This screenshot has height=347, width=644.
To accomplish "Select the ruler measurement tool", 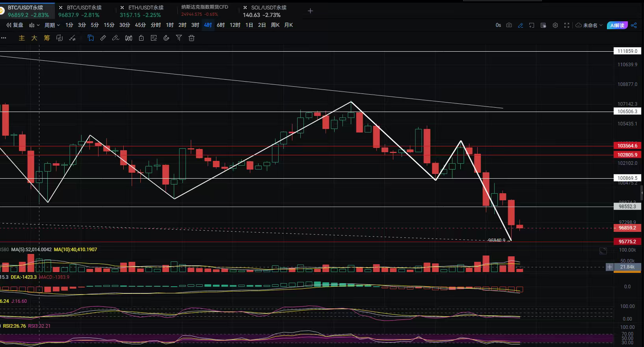I will click(x=103, y=38).
